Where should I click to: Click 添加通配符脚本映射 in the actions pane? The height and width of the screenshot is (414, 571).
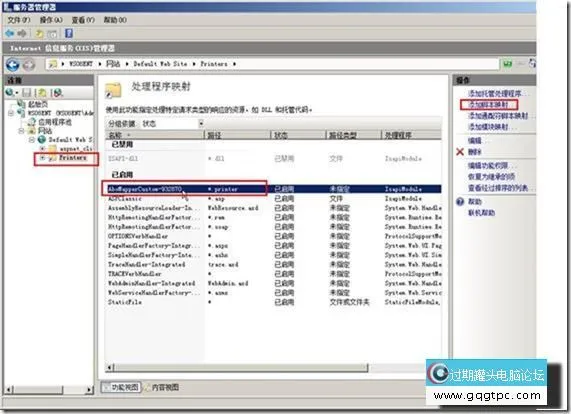[x=498, y=116]
